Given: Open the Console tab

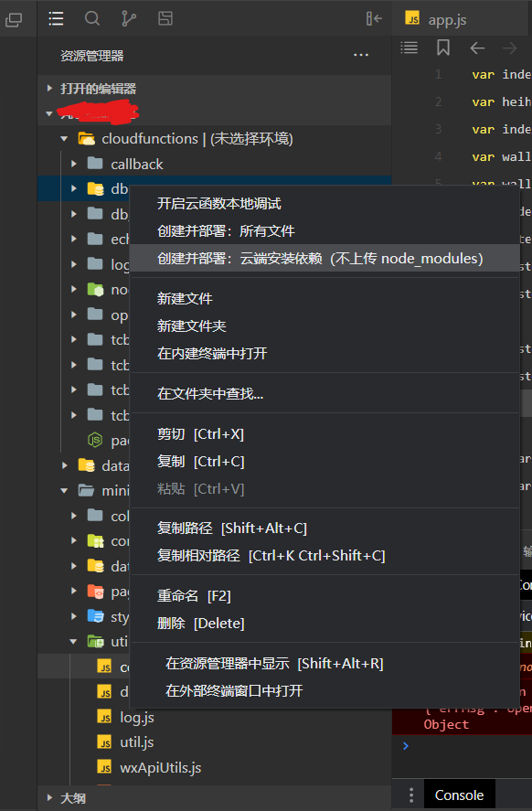Looking at the screenshot, I should point(459,795).
